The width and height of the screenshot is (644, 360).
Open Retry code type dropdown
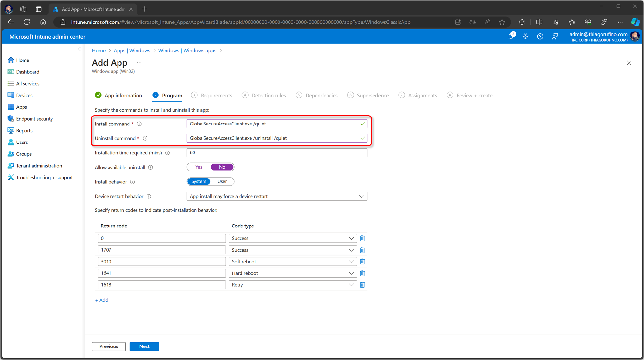coord(293,285)
